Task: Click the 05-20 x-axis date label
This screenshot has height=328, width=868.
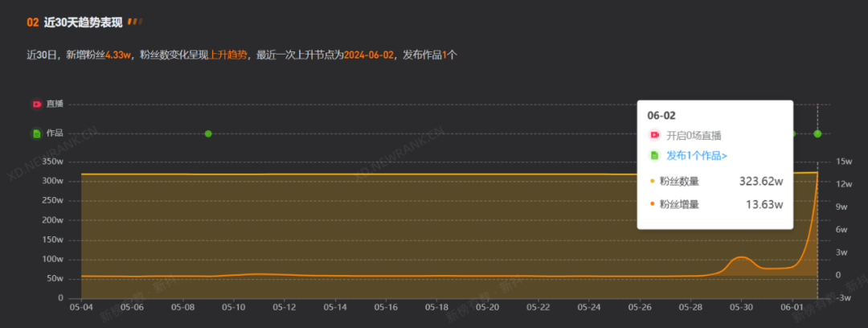Action: 487,306
